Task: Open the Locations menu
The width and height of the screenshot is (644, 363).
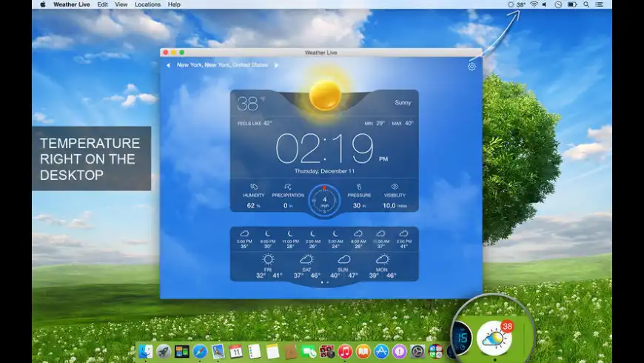Action: (x=147, y=4)
